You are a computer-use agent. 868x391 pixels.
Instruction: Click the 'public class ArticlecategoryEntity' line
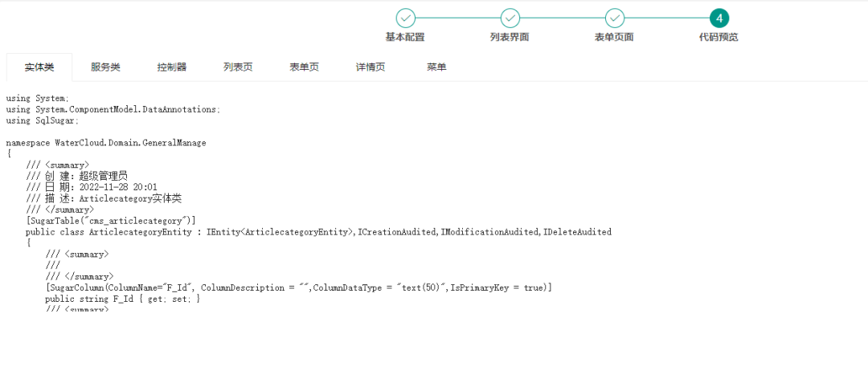319,232
